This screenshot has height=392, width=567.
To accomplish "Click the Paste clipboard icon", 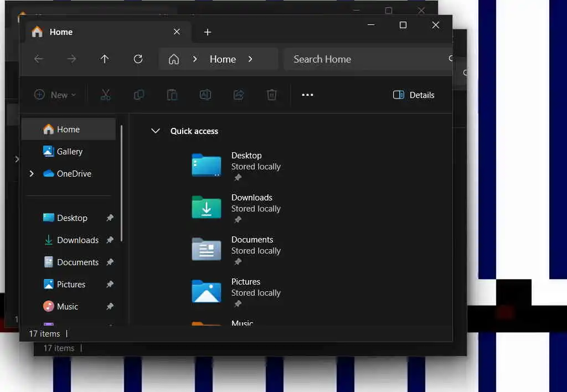I will click(172, 95).
